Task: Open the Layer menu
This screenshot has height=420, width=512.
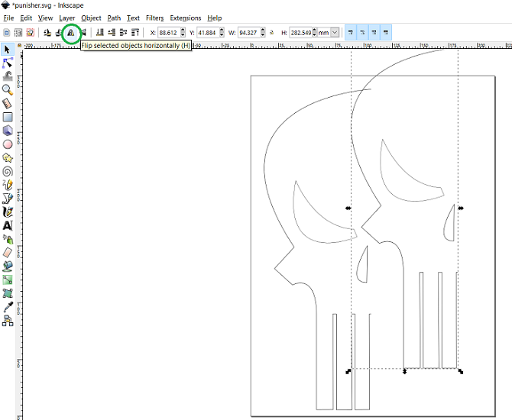Action: pyautogui.click(x=67, y=18)
